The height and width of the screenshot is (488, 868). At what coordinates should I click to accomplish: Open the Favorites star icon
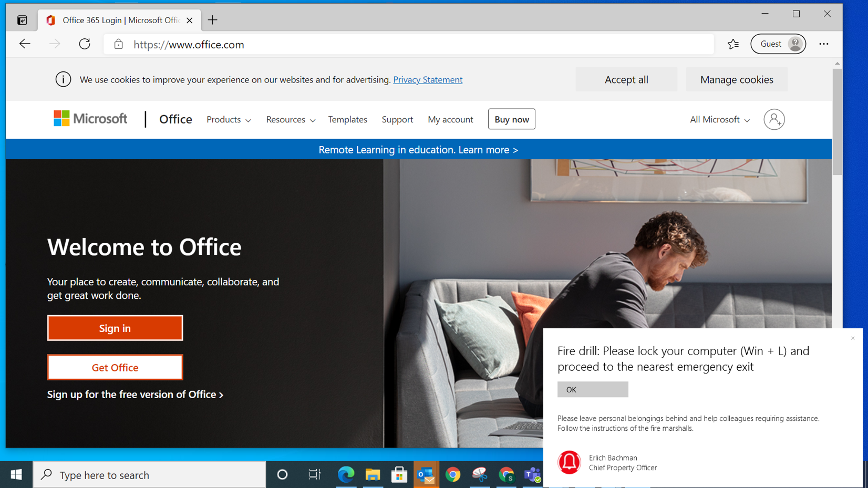pos(733,44)
